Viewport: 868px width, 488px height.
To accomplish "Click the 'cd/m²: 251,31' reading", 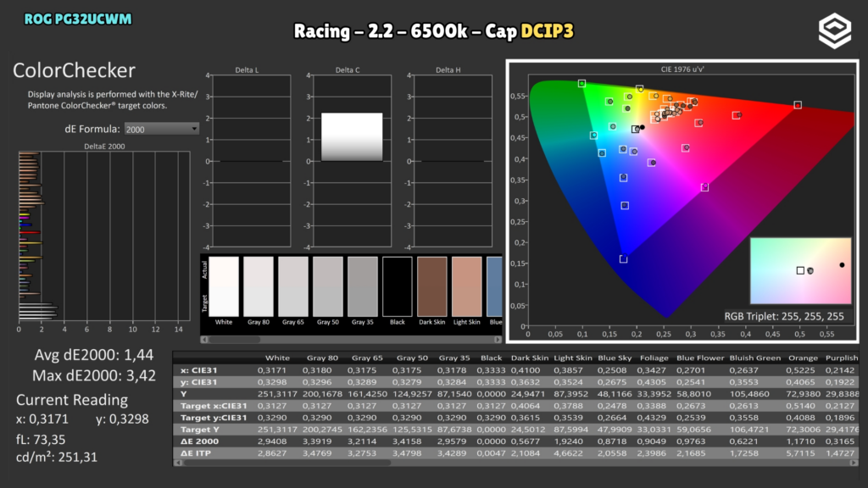I will tap(57, 457).
